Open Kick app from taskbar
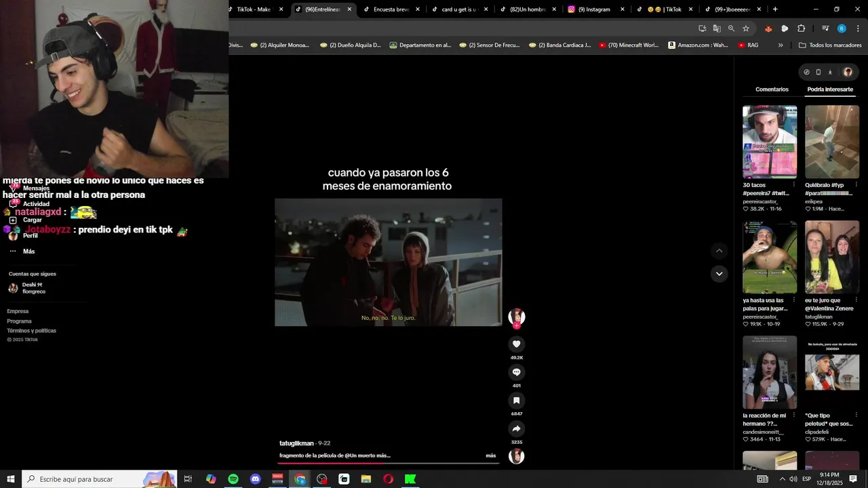Viewport: 868px width, 488px height. click(x=410, y=479)
